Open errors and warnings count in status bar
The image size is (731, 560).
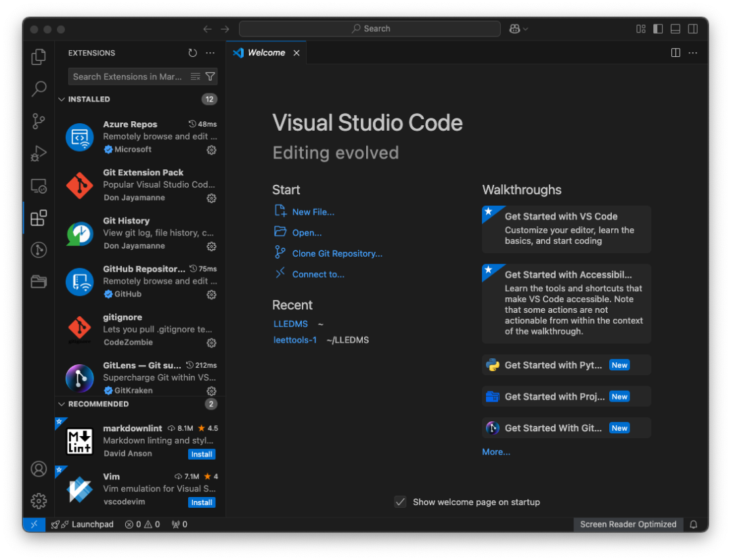(143, 525)
